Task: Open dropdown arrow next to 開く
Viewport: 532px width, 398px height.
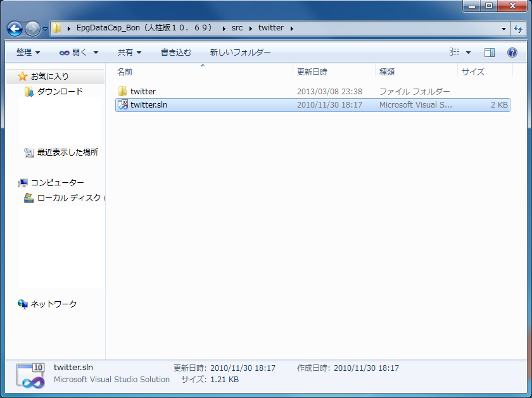Action: 96,53
